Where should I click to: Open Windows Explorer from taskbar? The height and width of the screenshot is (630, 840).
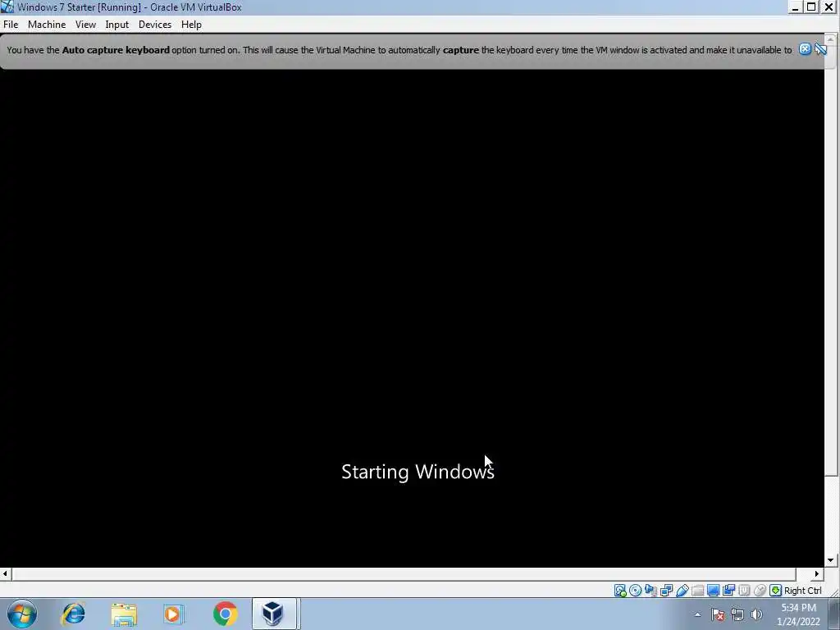124,614
